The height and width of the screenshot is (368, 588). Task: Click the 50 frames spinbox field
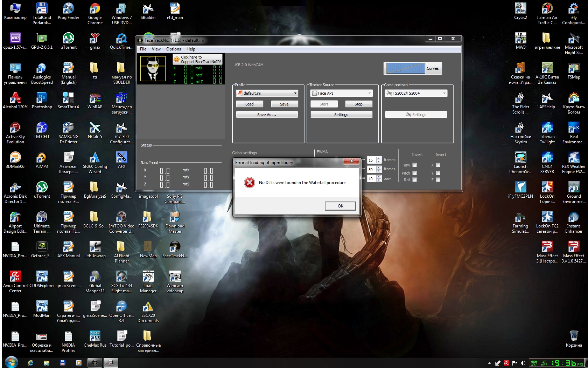click(x=371, y=169)
